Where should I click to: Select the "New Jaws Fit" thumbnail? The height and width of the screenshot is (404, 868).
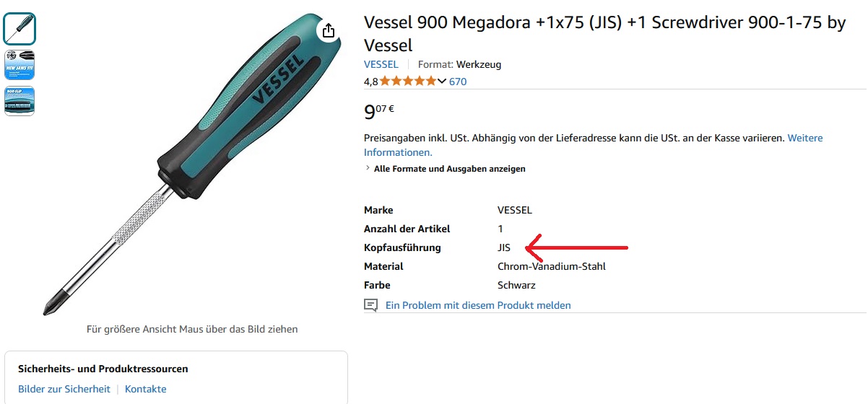point(19,65)
